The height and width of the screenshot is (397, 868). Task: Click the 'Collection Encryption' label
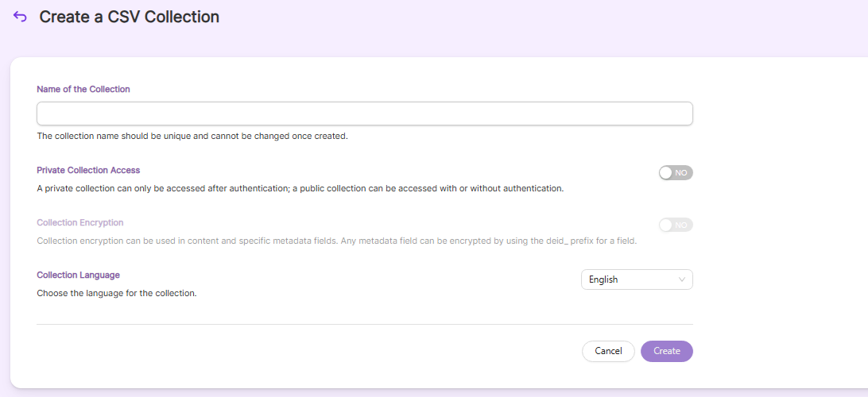(79, 222)
